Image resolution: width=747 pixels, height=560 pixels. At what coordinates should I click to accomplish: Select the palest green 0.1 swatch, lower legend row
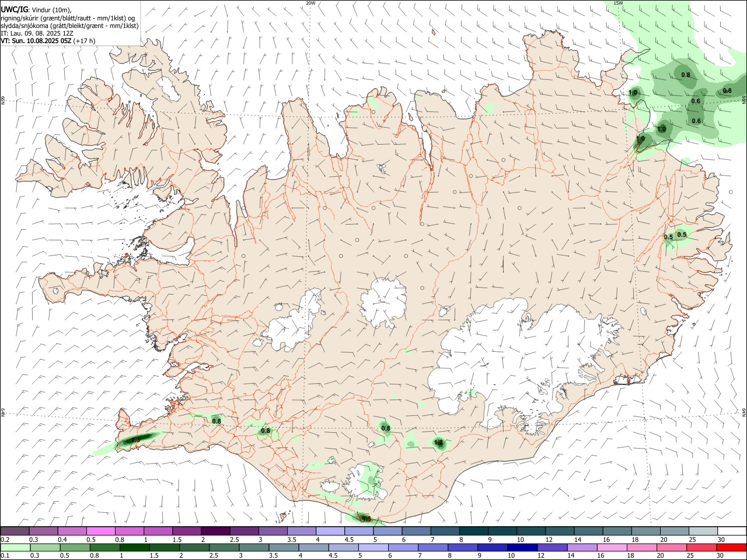click(16, 547)
